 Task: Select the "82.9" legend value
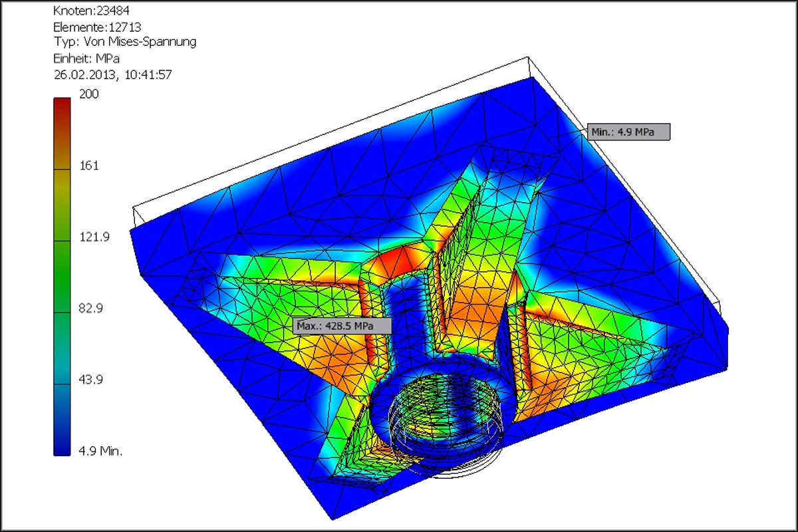[x=92, y=309]
